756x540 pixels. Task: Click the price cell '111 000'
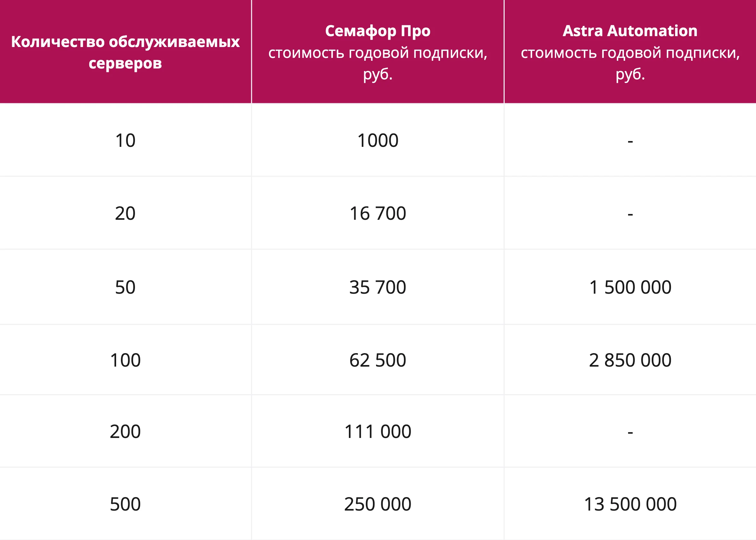tap(377, 432)
